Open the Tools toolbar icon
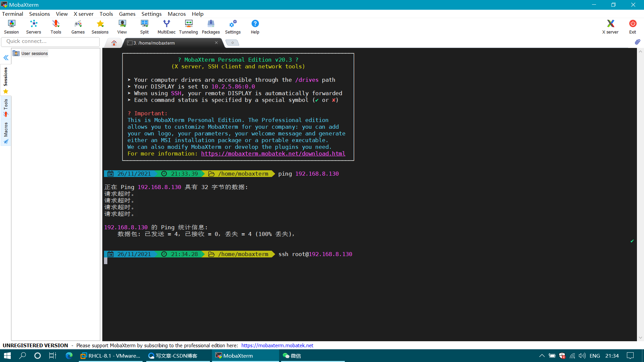644x362 pixels. [56, 27]
